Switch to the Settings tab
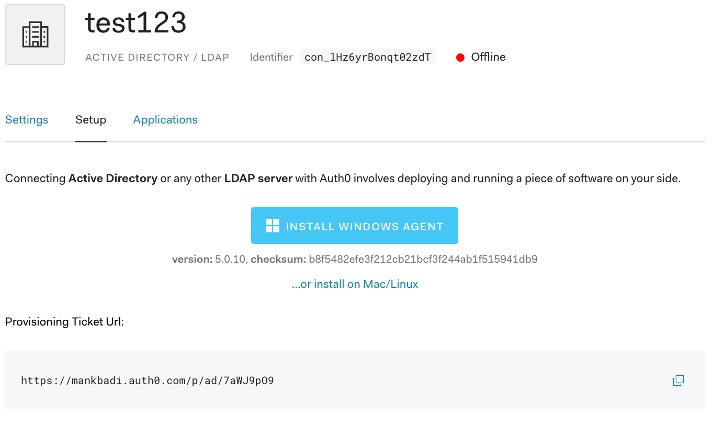This screenshot has height=427, width=725. coord(27,120)
